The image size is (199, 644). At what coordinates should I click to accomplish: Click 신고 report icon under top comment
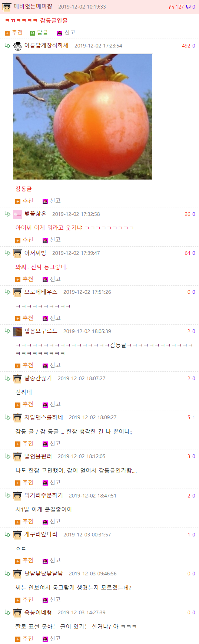click(60, 33)
